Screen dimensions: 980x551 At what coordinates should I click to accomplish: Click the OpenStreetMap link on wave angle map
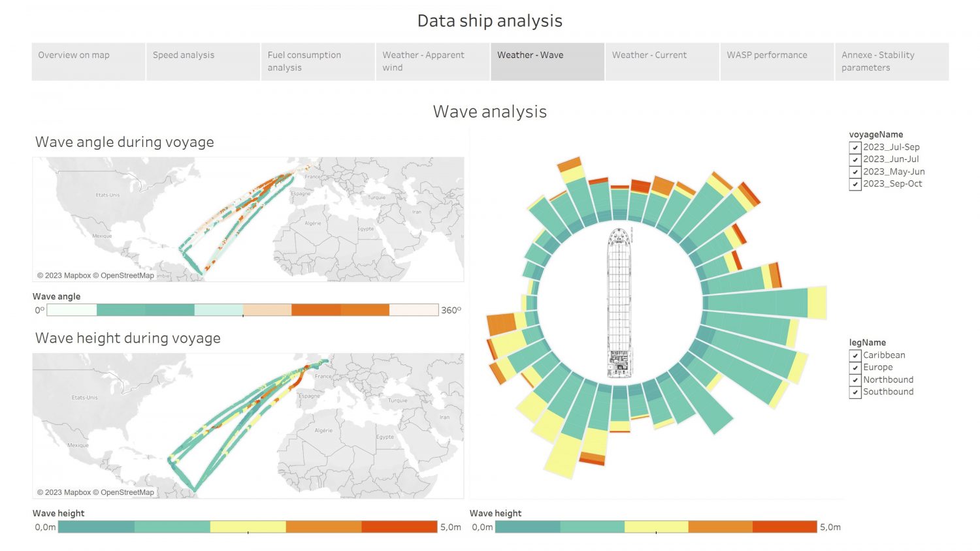tap(127, 275)
